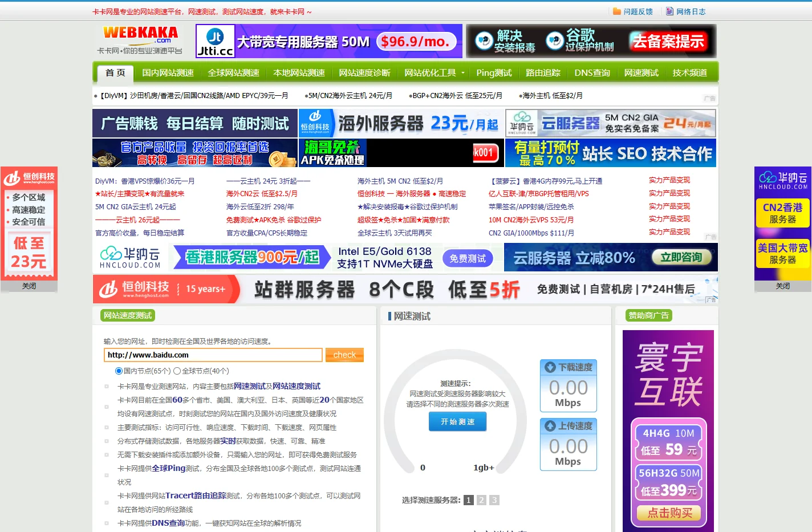The image size is (812, 532).
Task: Open the 网站速度测试 inline link
Action: coord(296,387)
